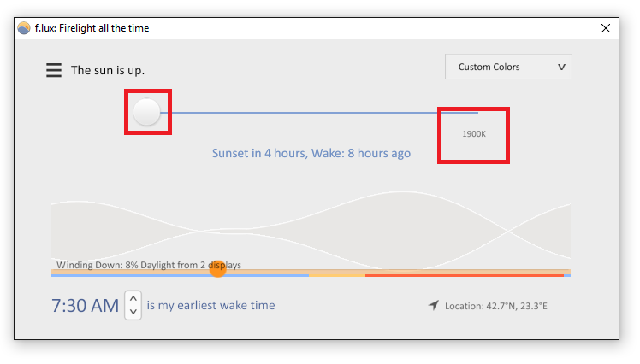Screen dimensions: 640x364
Task: Open the hamburger menu icon
Action: 53,70
